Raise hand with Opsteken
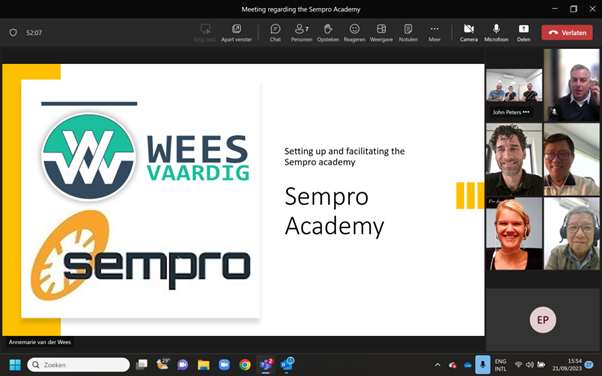 point(328,33)
